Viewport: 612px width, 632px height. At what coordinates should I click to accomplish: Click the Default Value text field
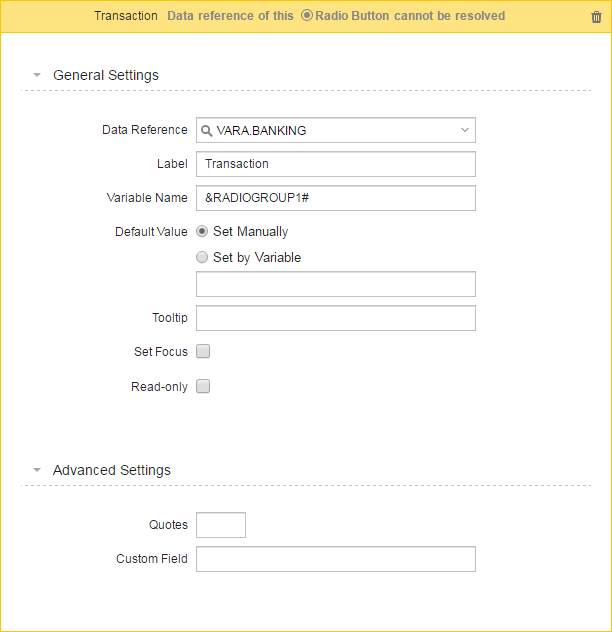[336, 284]
